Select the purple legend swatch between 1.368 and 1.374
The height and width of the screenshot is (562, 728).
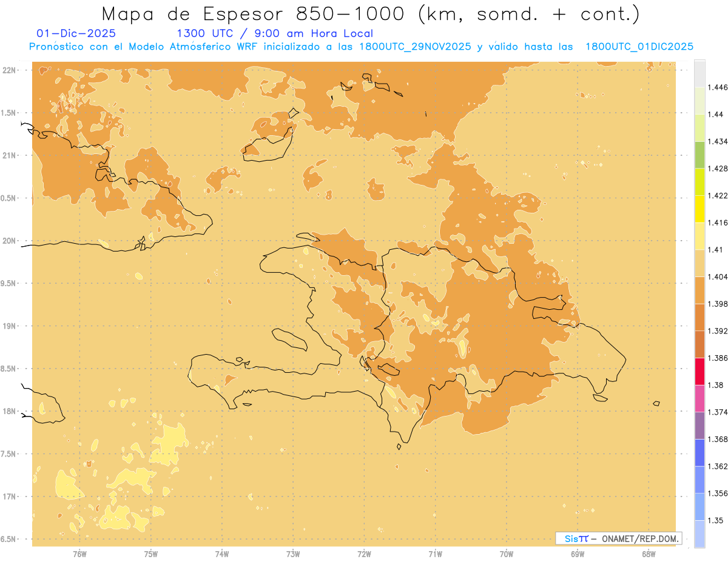point(699,426)
